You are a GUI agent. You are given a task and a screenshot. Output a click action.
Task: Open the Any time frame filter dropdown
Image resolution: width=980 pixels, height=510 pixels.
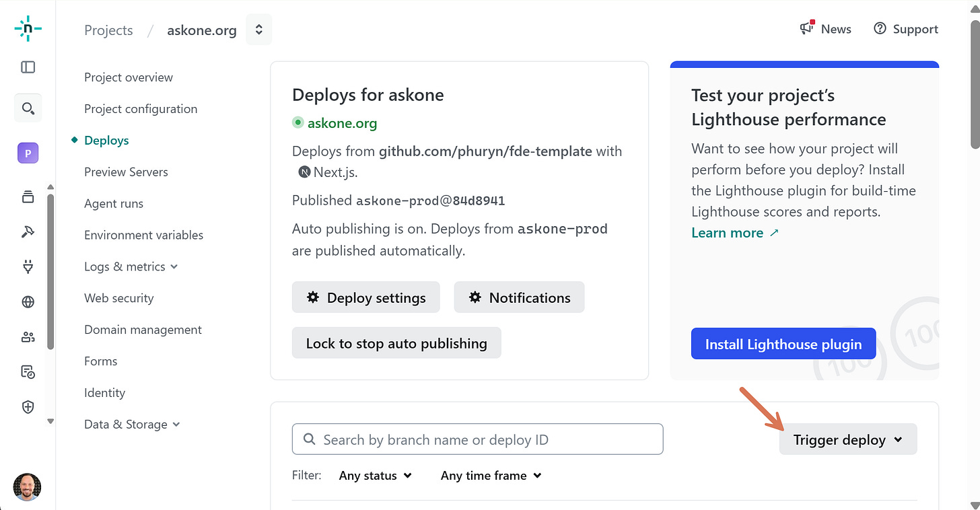pos(491,475)
